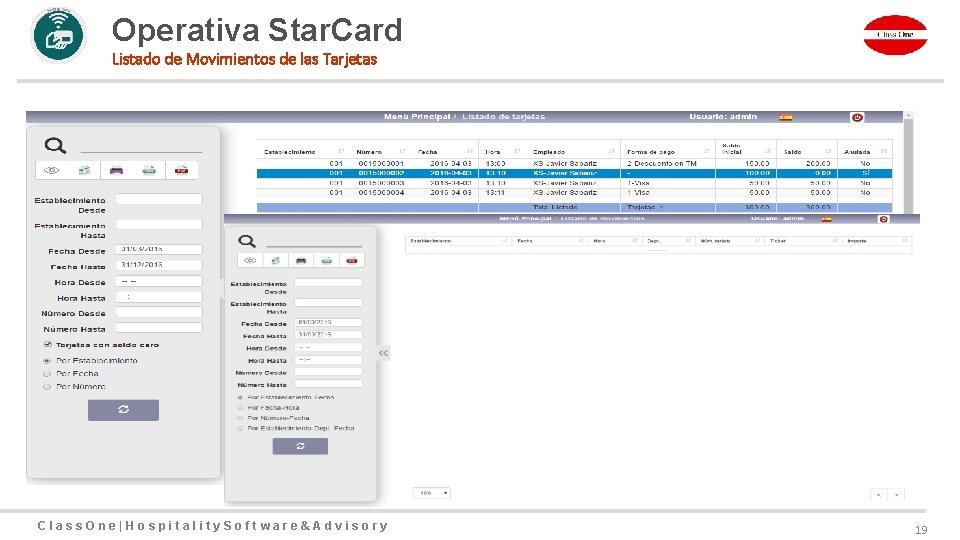Sort tarjetas table by Empleado column arrows

[x=611, y=151]
